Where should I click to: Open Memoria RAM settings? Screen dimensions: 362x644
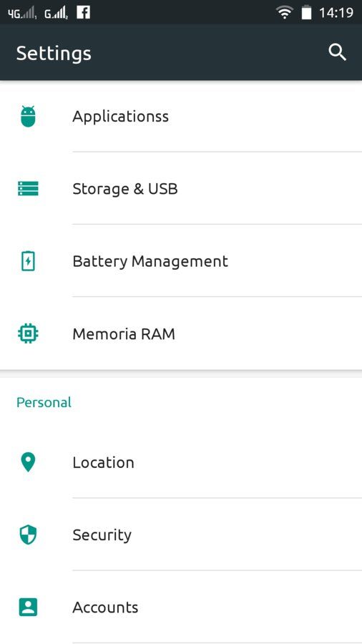[181, 333]
